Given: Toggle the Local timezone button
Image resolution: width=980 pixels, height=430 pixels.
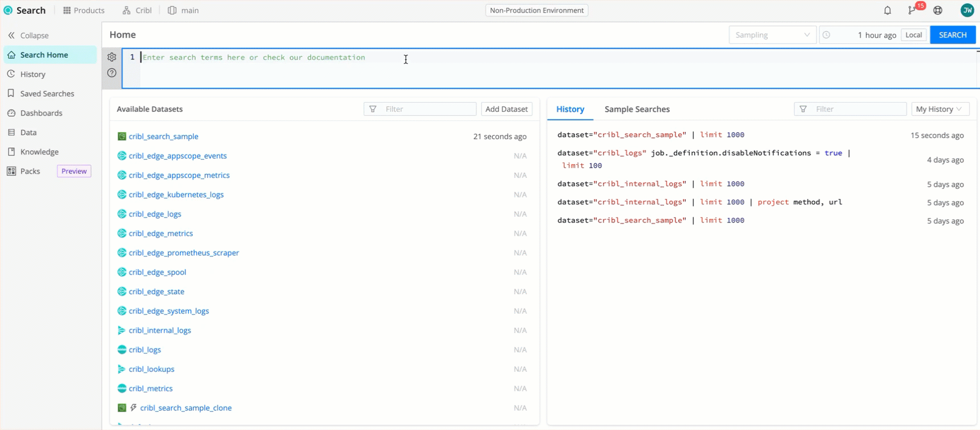Looking at the screenshot, I should 913,35.
